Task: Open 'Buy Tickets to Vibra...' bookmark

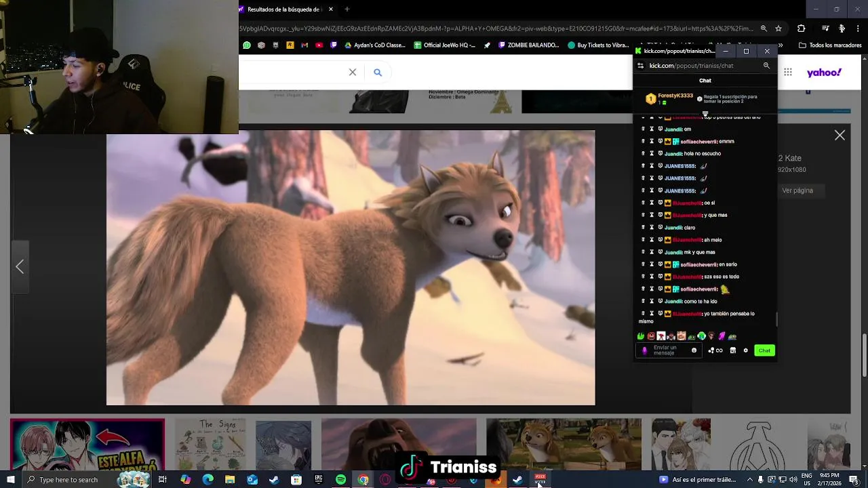Action: point(598,45)
